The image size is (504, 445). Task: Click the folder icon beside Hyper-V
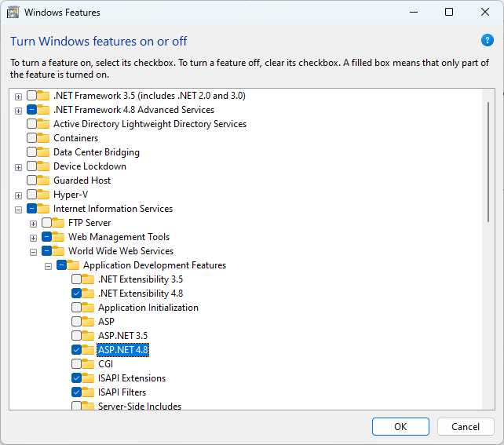44,195
